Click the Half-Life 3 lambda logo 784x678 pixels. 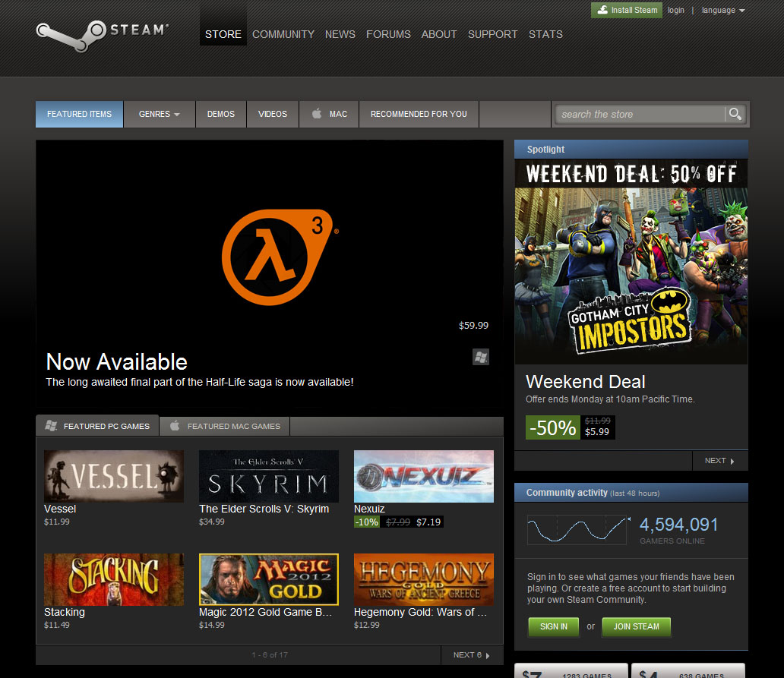coord(279,257)
